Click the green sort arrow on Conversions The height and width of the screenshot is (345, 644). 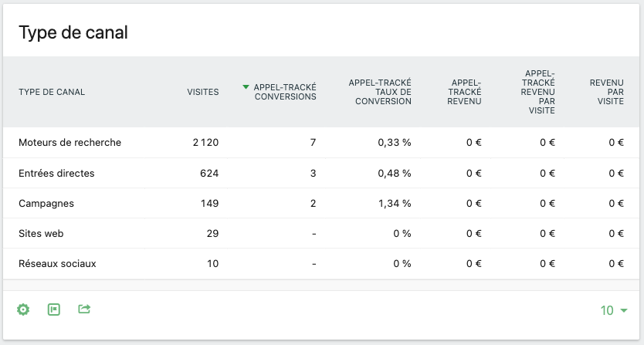(246, 87)
